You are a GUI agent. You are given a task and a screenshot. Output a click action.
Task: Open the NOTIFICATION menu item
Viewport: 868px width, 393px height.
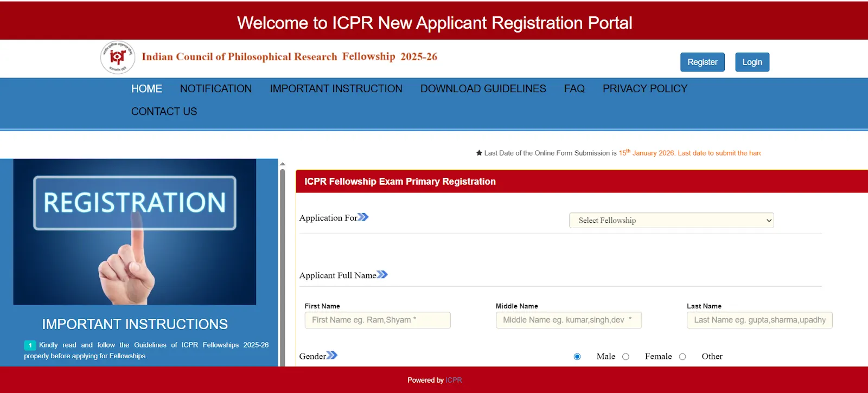click(x=216, y=88)
